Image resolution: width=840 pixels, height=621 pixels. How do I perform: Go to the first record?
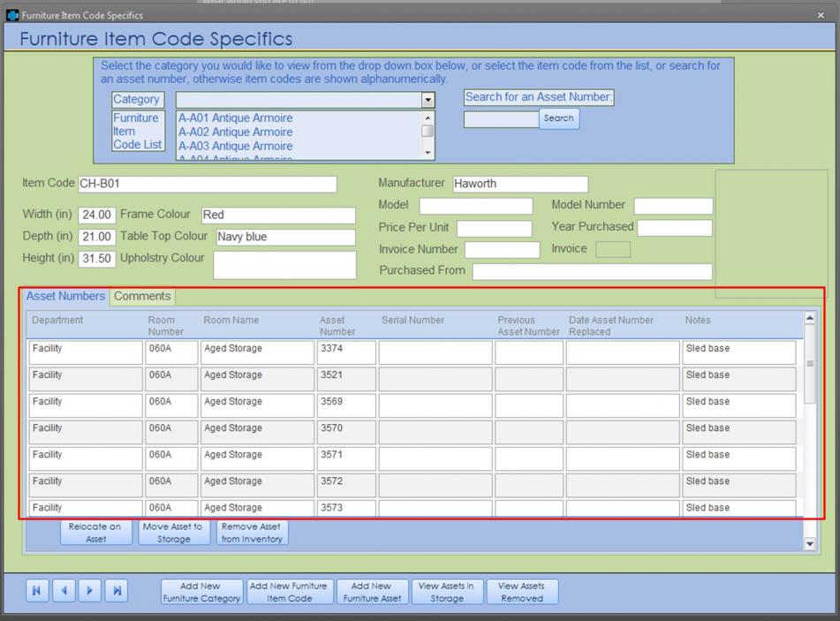37,590
